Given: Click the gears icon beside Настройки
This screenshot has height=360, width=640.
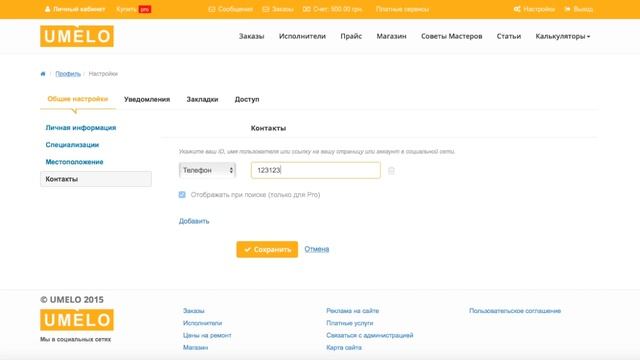Looking at the screenshot, I should [517, 9].
